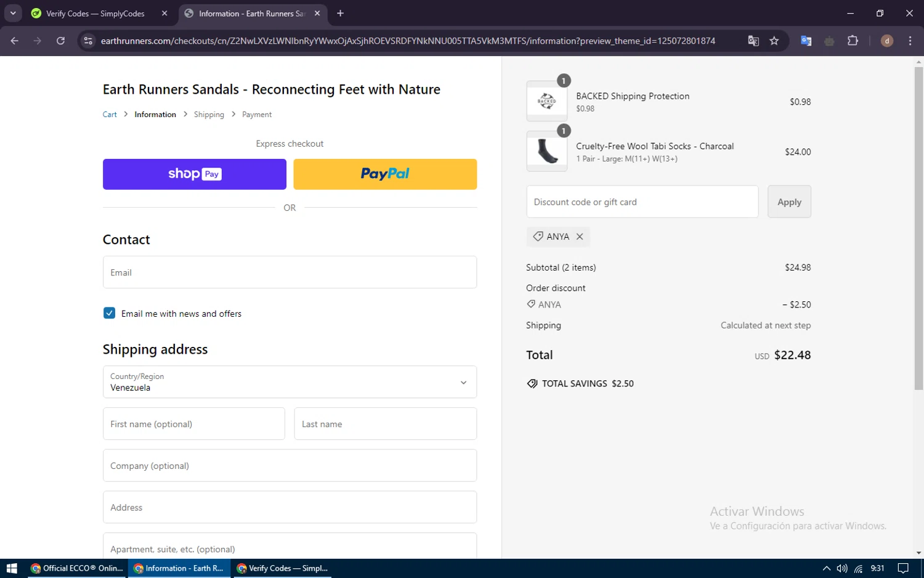
Task: Go forward to the next page
Action: click(x=38, y=41)
